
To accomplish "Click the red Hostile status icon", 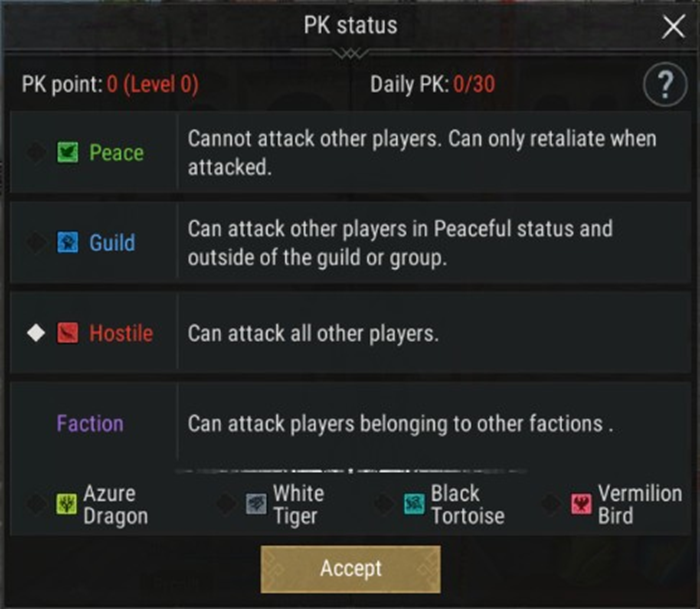I will pyautogui.click(x=68, y=333).
